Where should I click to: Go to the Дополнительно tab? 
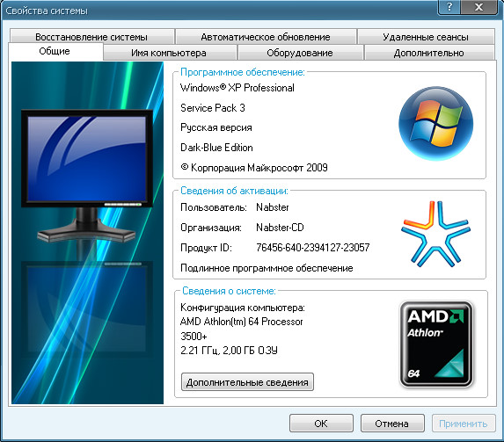pos(429,53)
